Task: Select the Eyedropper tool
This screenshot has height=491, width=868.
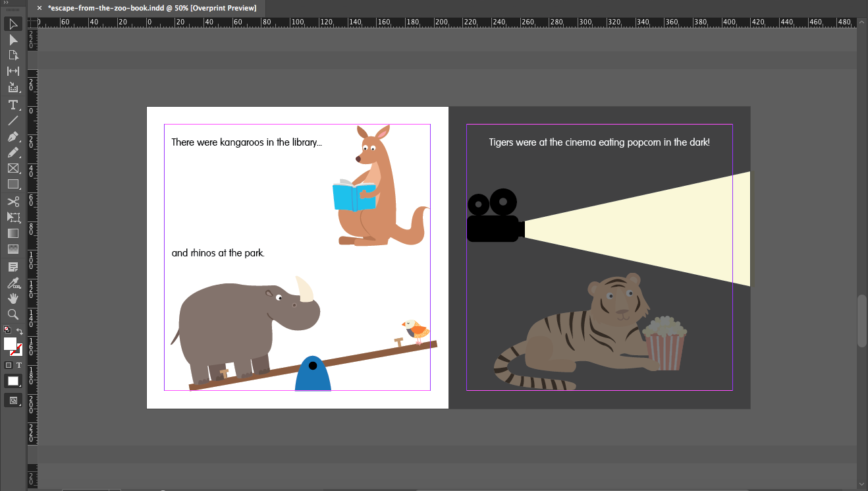Action: coord(13,283)
